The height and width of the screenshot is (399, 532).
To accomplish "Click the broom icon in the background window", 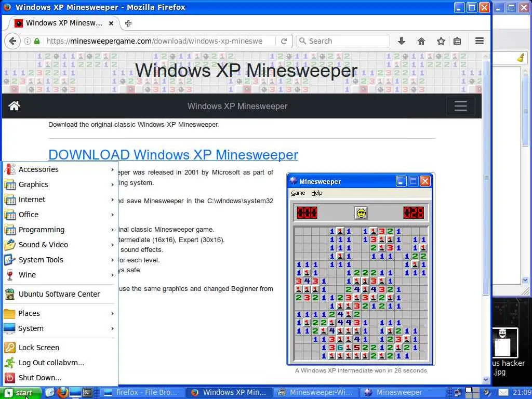I will pyautogui.click(x=521, y=58).
